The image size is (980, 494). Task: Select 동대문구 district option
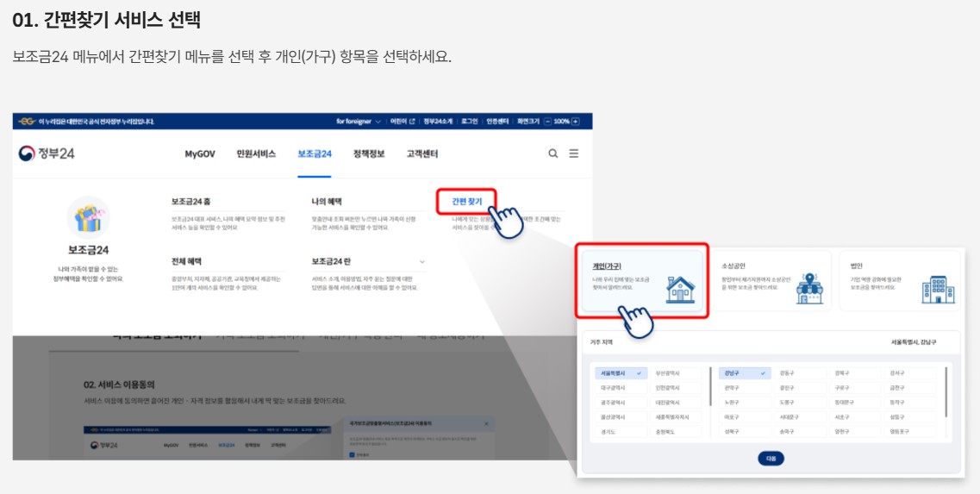tap(855, 402)
